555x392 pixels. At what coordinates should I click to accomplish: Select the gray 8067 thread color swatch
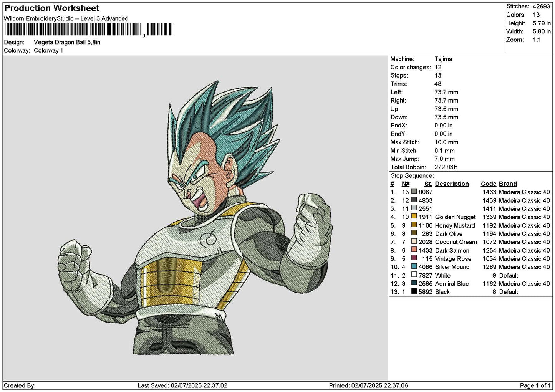[414, 191]
